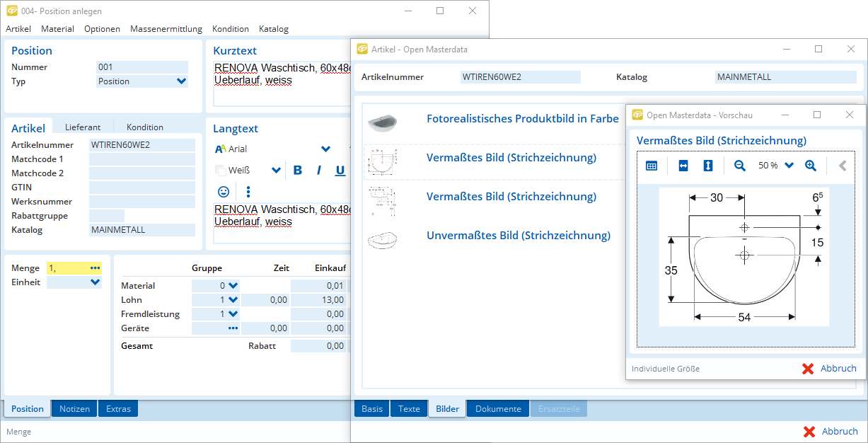The image size is (868, 443).
Task: Switch to the Dokumente tab
Action: [498, 409]
